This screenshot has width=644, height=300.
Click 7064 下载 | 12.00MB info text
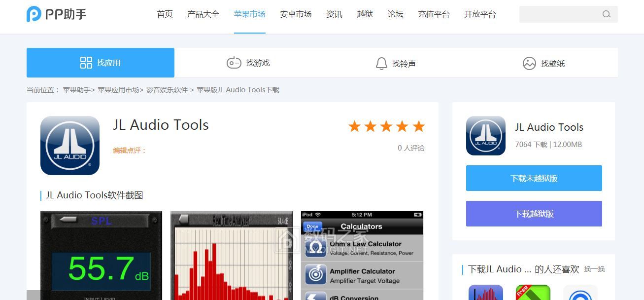pos(548,145)
